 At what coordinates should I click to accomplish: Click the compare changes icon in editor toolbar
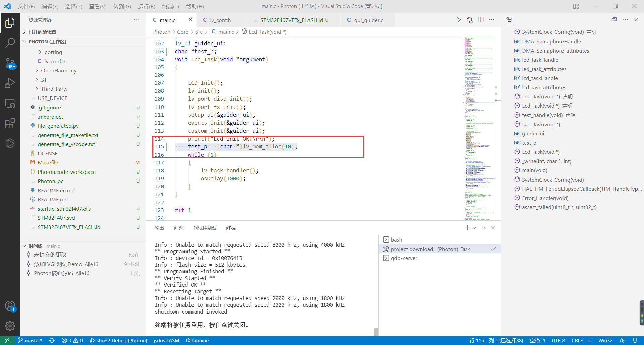[x=470, y=20]
